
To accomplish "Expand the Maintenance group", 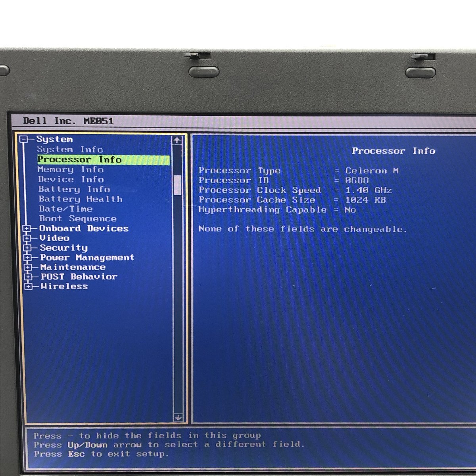I will coord(27,267).
